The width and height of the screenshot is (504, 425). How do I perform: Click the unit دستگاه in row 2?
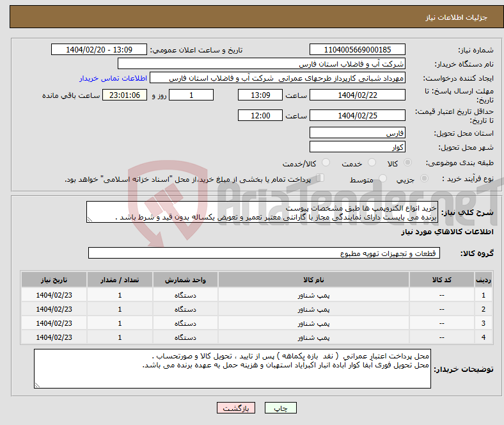[185, 309]
